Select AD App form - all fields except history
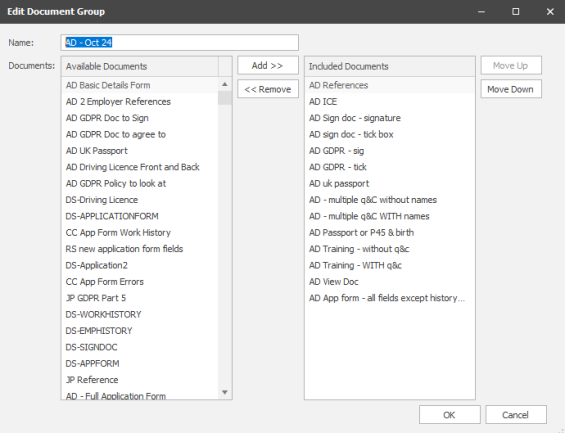 390,298
